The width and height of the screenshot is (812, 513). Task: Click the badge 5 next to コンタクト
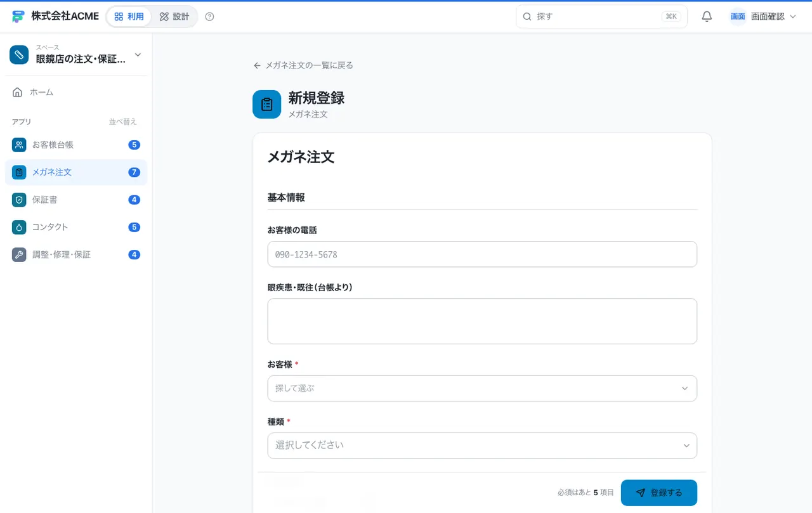[x=134, y=227]
